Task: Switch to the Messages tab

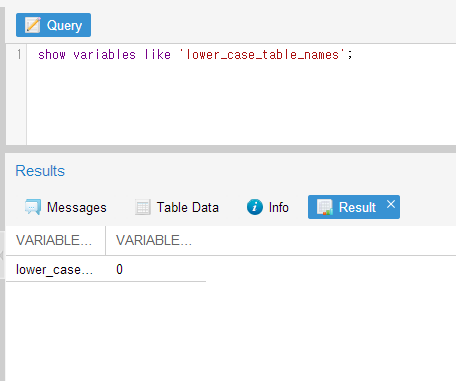Action: click(x=66, y=207)
